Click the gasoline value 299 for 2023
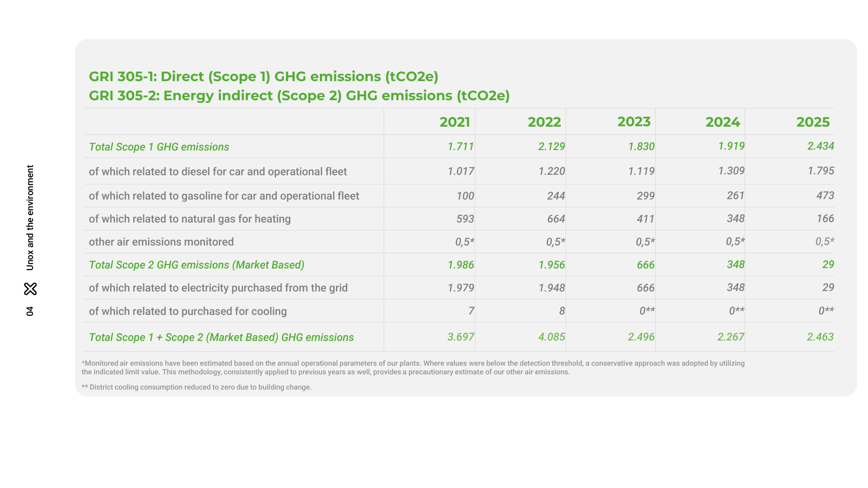Viewport: 868px width, 488px height. pos(645,196)
